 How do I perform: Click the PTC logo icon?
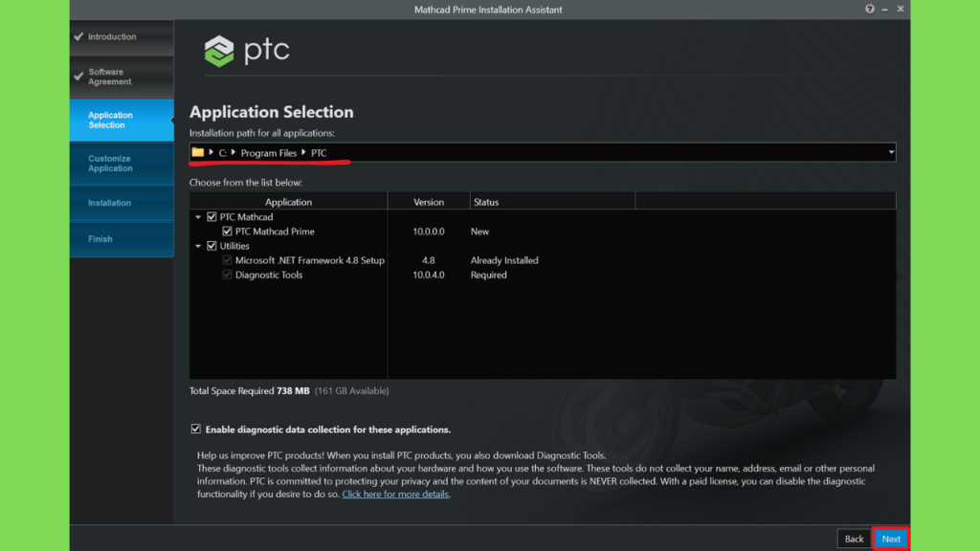[219, 51]
